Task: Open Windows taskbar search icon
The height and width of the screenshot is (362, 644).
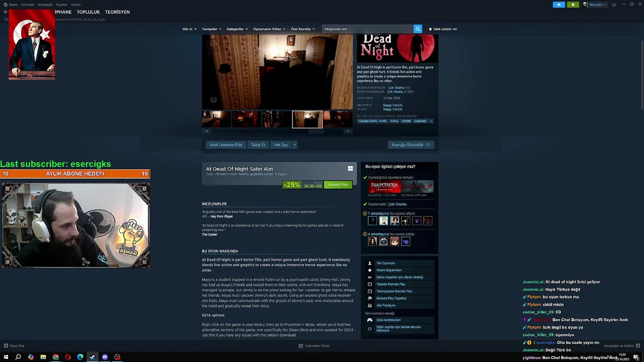Action: pos(18,357)
